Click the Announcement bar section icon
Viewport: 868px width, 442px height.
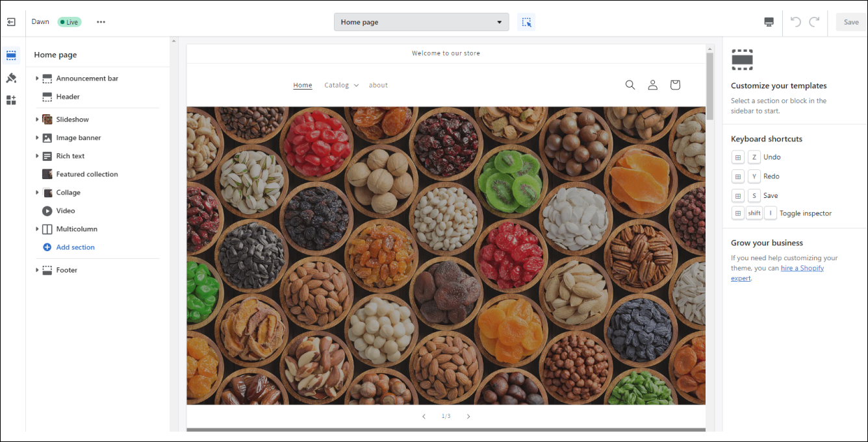click(47, 79)
